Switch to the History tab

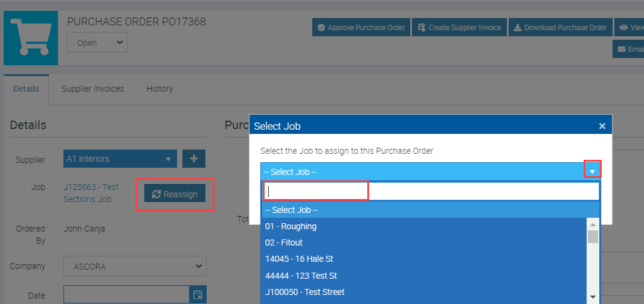tap(159, 89)
